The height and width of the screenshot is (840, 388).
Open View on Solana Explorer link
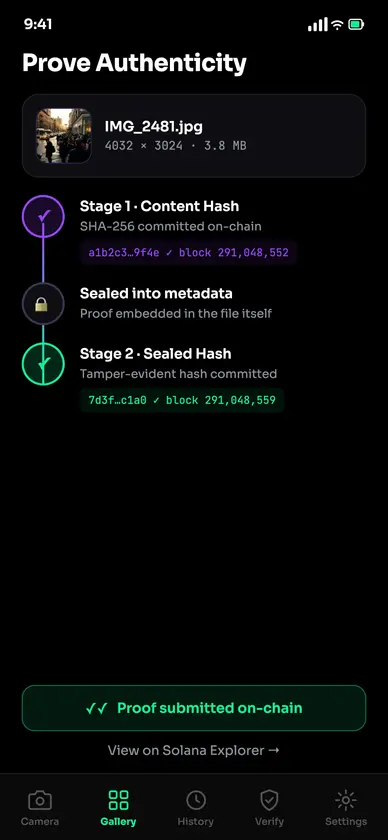pyautogui.click(x=194, y=750)
